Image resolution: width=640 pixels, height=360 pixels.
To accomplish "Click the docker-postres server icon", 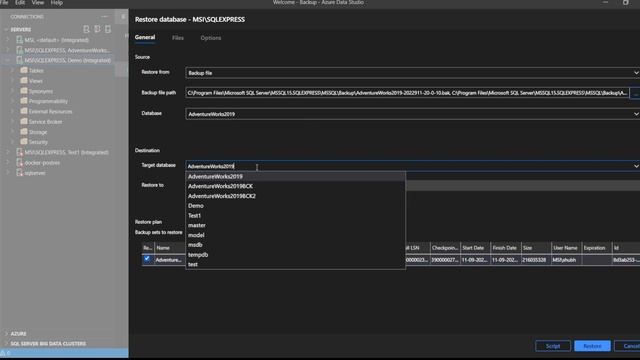I will tap(19, 162).
